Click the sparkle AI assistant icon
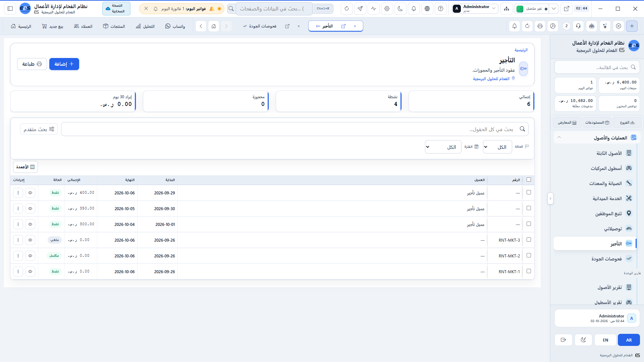 [605, 26]
